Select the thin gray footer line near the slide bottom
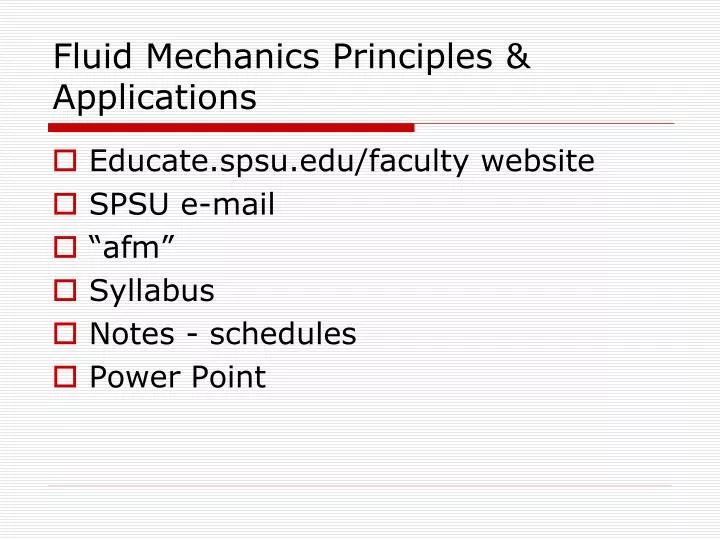This screenshot has height=540, width=720. coord(360,485)
